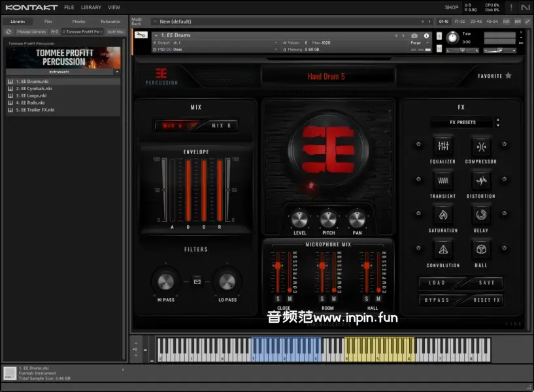
Task: Click the BYPASS button
Action: click(437, 300)
